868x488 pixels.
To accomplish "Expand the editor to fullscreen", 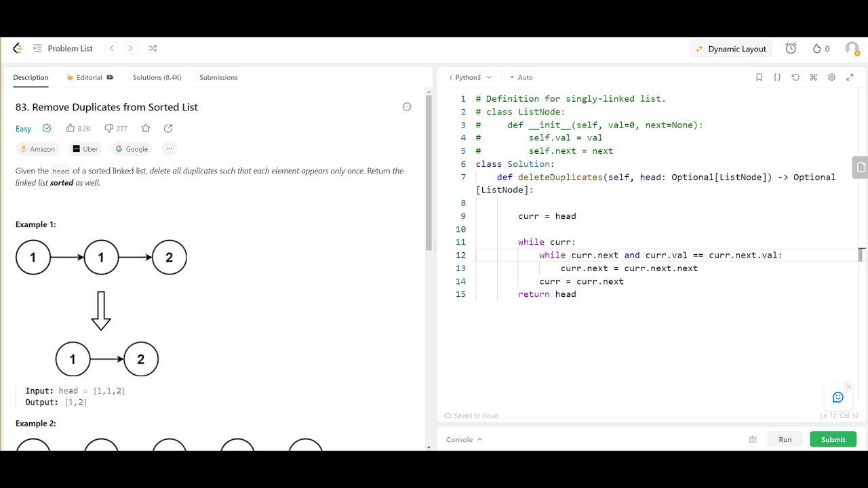I will point(850,77).
